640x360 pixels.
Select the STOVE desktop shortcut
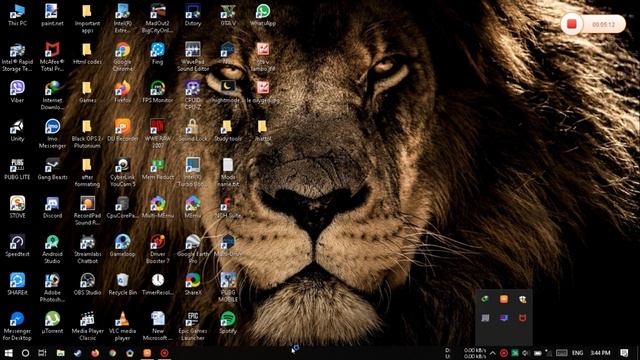coord(17,207)
